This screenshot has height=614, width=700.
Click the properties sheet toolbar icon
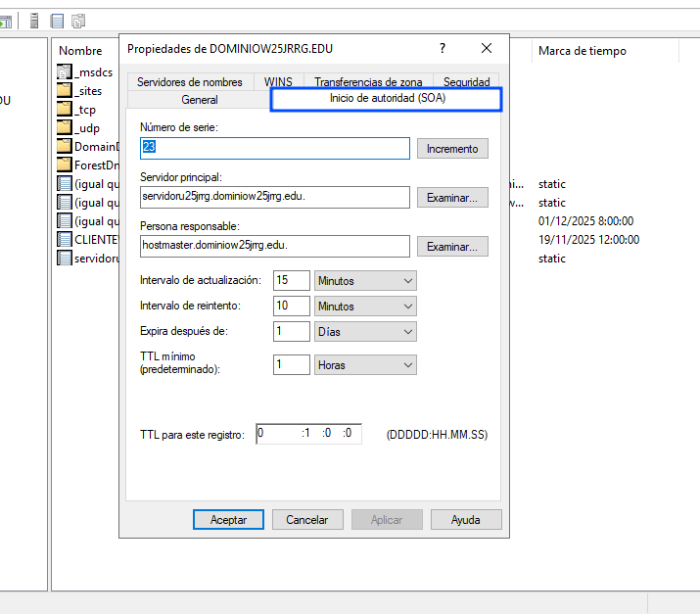pos(78,21)
